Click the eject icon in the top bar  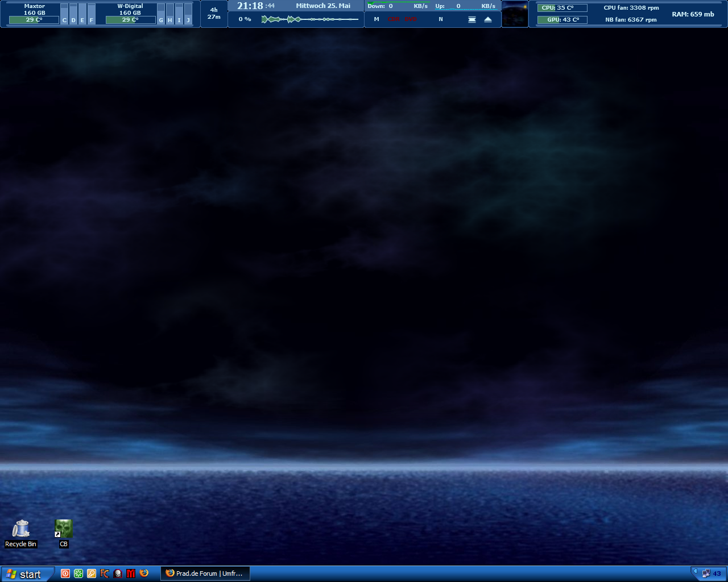(488, 19)
